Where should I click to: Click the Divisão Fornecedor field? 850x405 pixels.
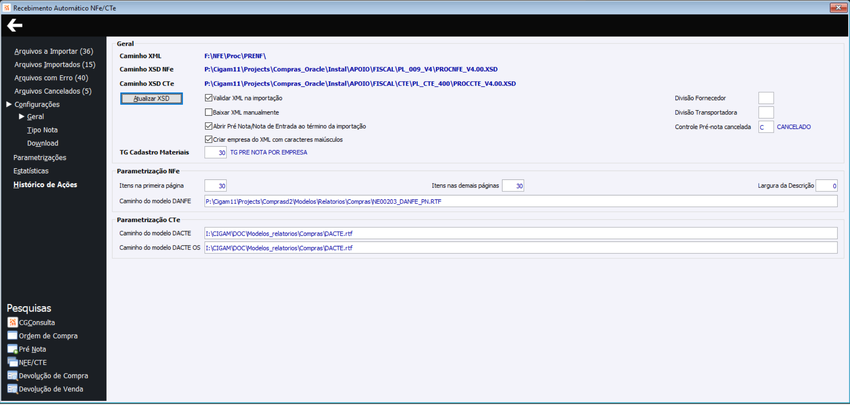tap(766, 98)
